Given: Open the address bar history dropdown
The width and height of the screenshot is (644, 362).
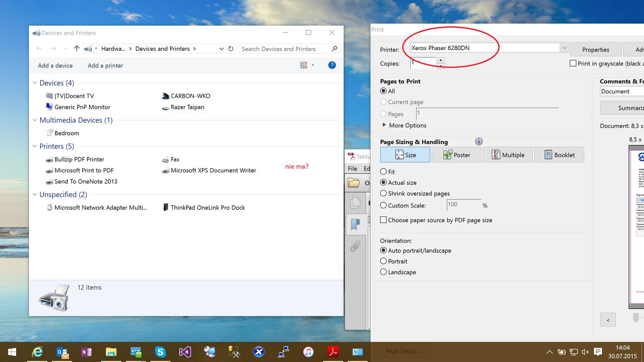Looking at the screenshot, I should click(221, 49).
